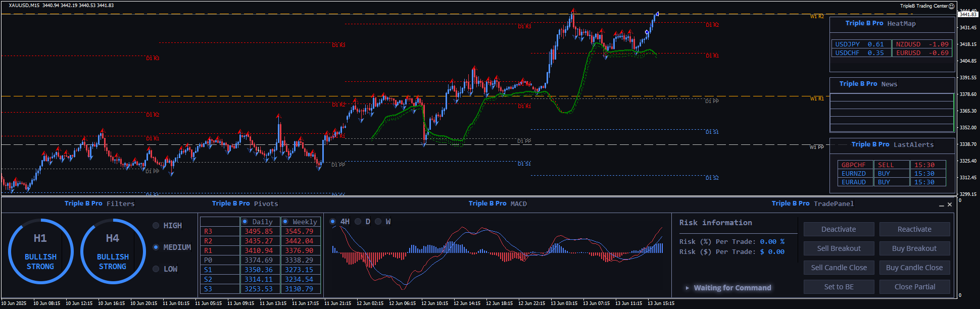
Task: Toggle the Weekly pivots radio button
Action: pyautogui.click(x=285, y=222)
